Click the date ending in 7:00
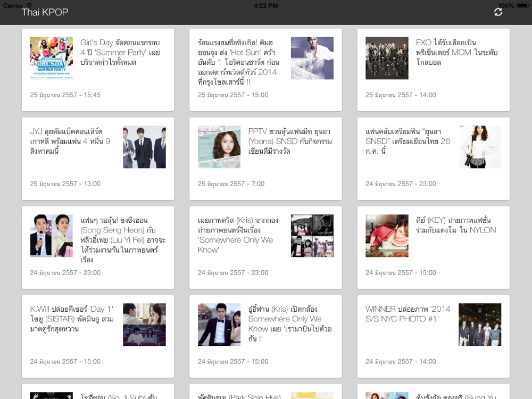 (x=231, y=184)
